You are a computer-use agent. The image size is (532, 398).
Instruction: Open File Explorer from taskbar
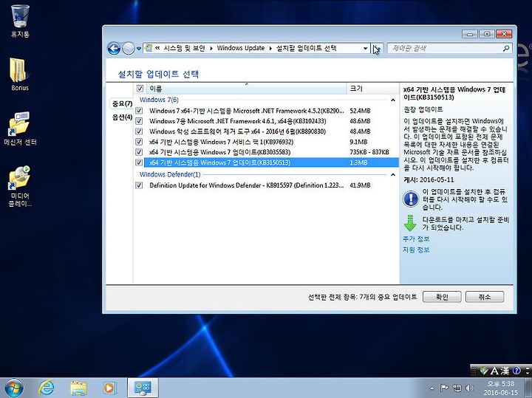(78, 388)
